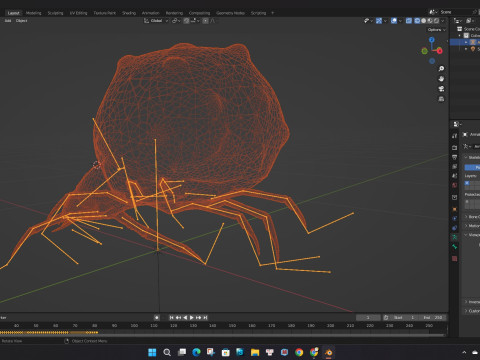480x360 pixels.
Task: Toggle auto keying record button
Action: (x=157, y=318)
